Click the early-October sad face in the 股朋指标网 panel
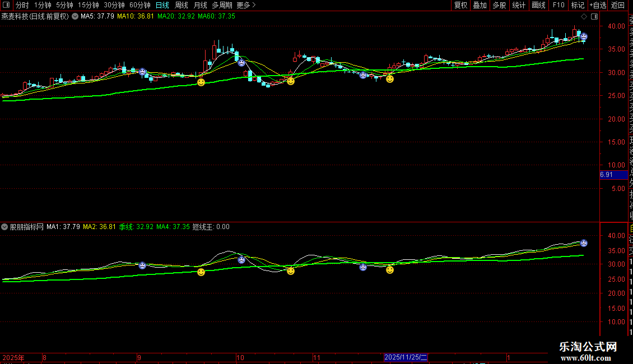Viewport: 633px width, 364px height. pos(241,260)
